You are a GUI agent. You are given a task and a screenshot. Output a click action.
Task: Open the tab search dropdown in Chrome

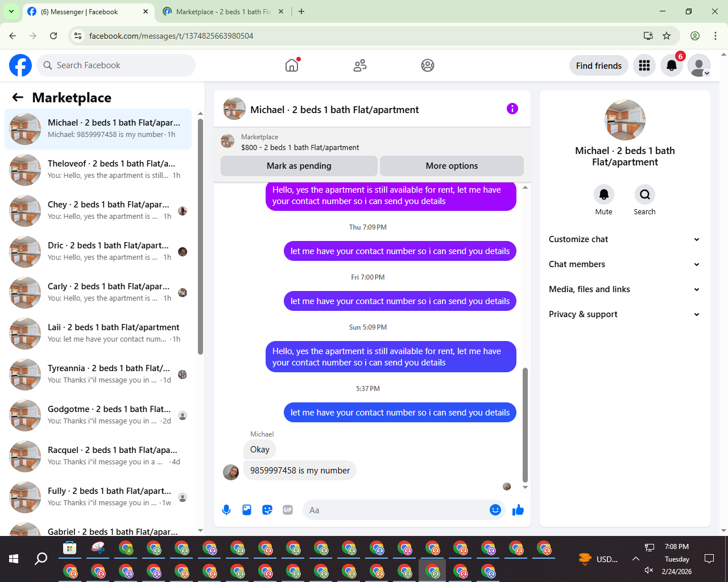[11, 11]
